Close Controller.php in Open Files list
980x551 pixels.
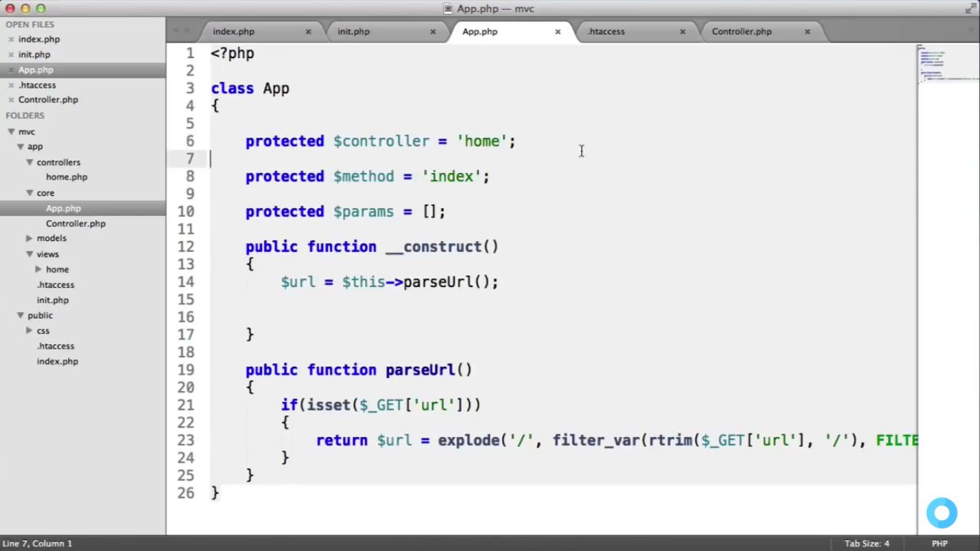click(11, 100)
